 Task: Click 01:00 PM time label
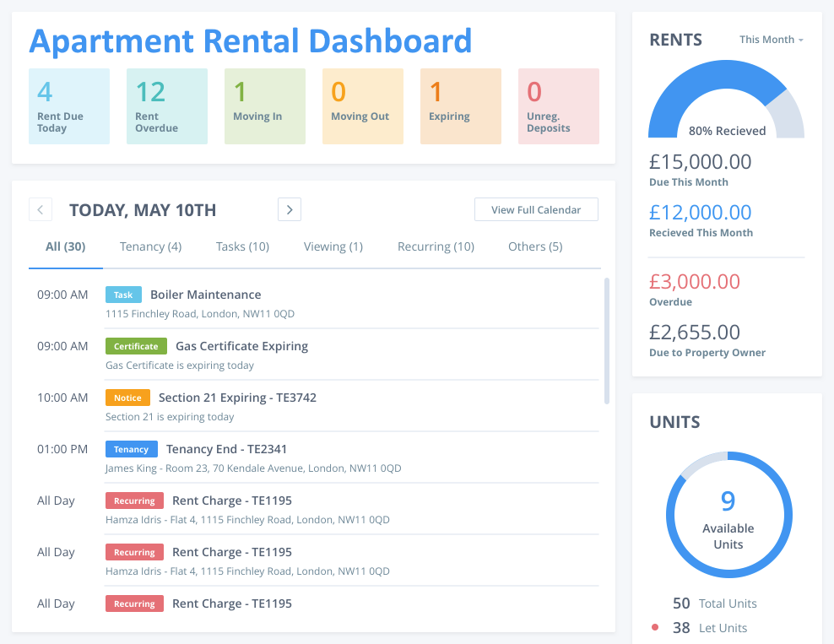click(62, 449)
